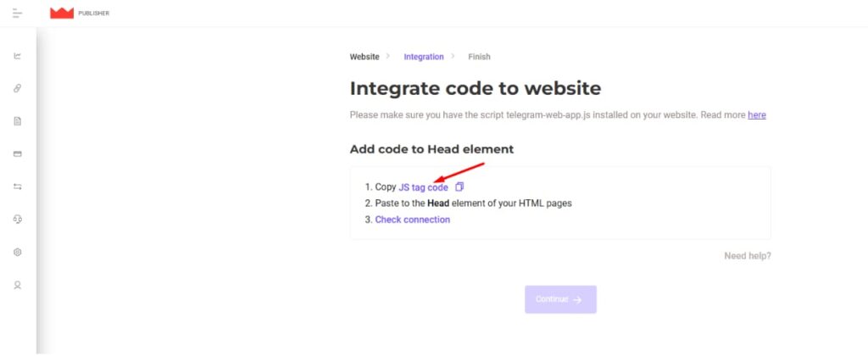This screenshot has height=356, width=868.
Task: Open the support headset icon in sidebar
Action: point(17,220)
